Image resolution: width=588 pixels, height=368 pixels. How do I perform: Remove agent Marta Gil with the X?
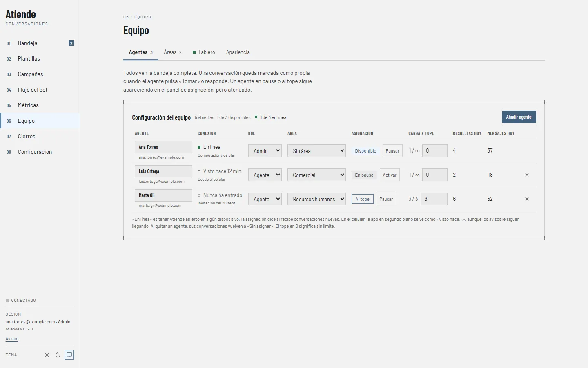tap(527, 199)
